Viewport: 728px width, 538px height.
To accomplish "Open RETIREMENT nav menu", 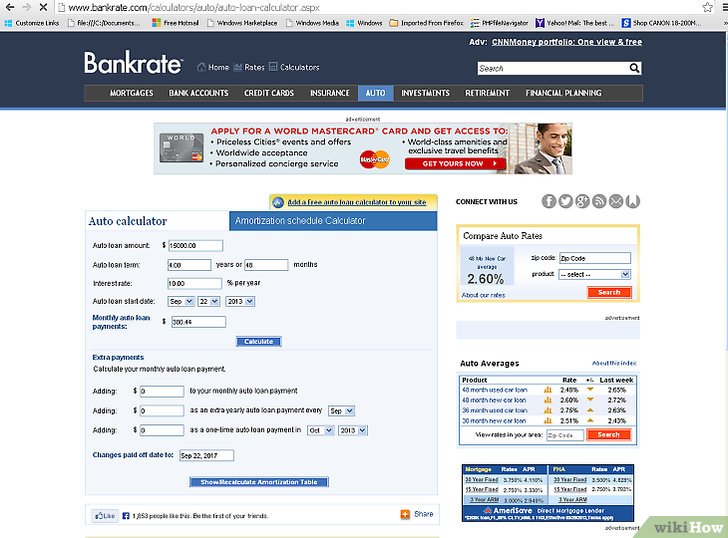I will pos(487,93).
